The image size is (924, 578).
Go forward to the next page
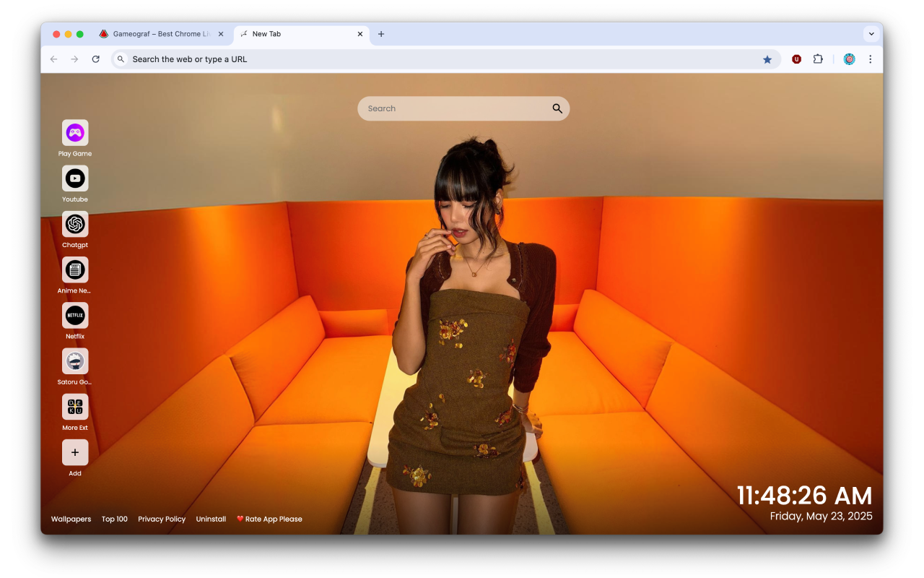pos(74,59)
